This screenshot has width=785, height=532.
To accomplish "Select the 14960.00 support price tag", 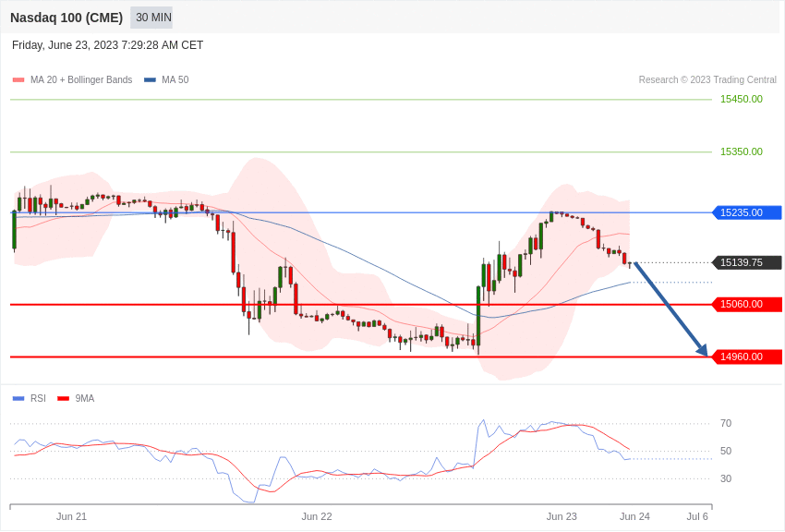I will (746, 357).
